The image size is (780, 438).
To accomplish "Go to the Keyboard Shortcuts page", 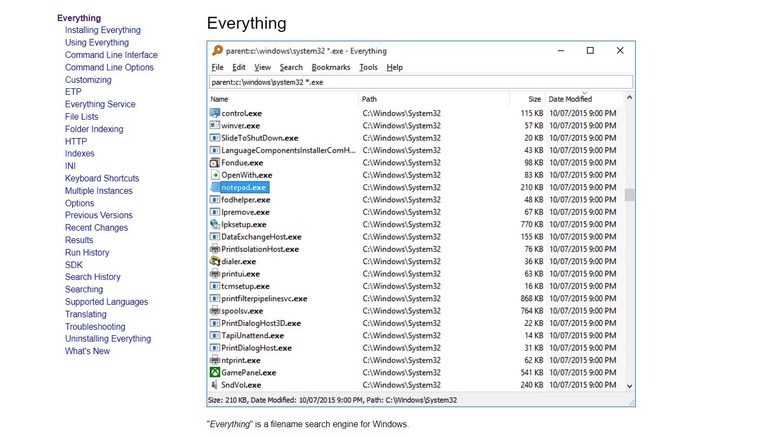I will tap(102, 178).
